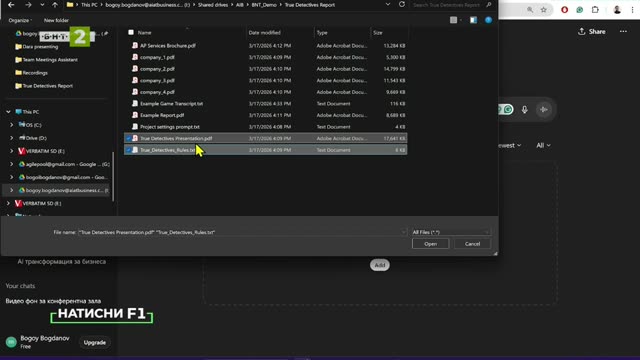
Task: Expand first VERBATIM SD (E:) under This PC
Action: (x=11, y=151)
